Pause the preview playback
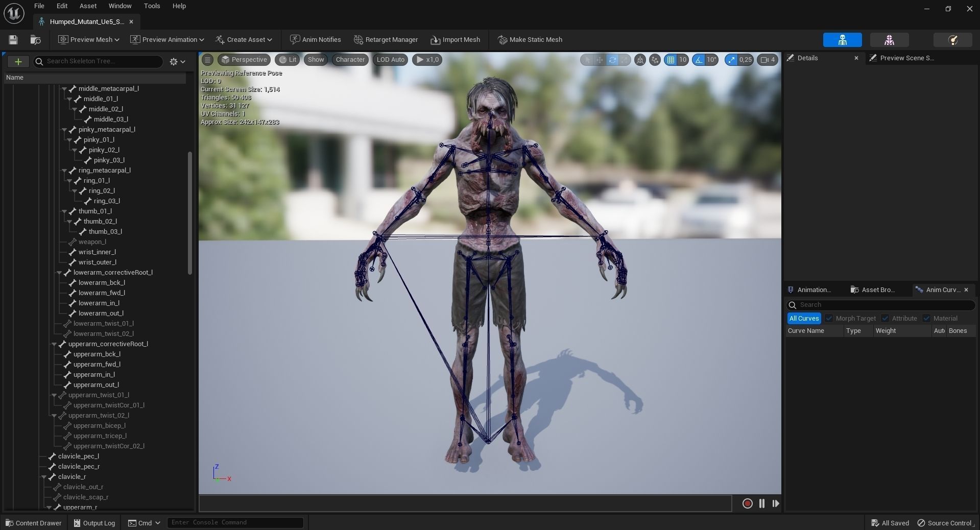The width and height of the screenshot is (980, 530). [x=761, y=503]
